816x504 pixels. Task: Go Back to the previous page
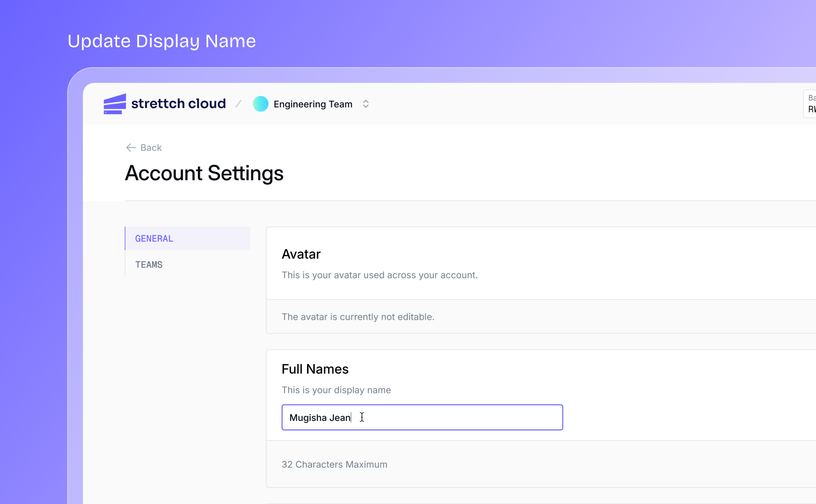151,148
